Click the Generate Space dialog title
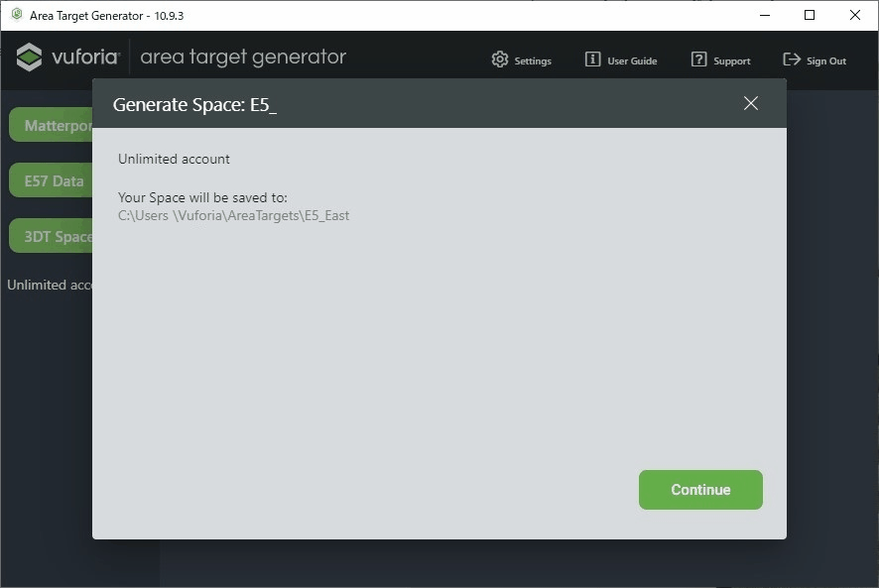The image size is (879, 588). (194, 105)
